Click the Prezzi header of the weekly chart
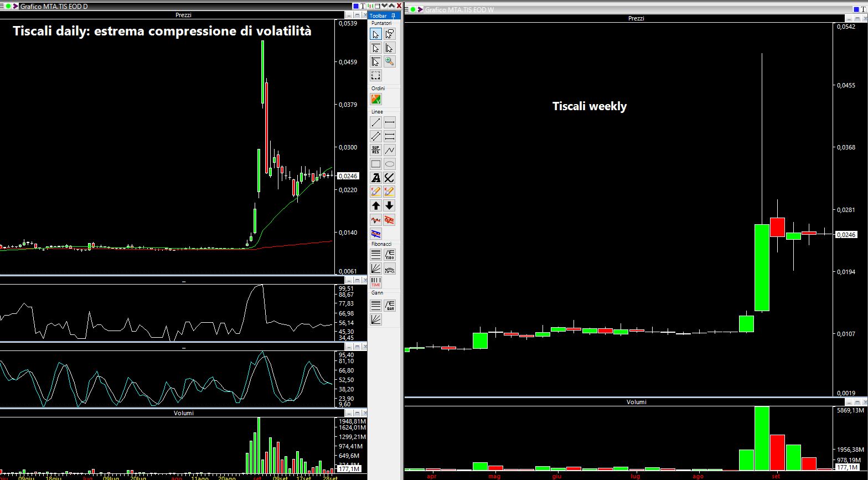Image resolution: width=868 pixels, height=480 pixels. click(636, 18)
